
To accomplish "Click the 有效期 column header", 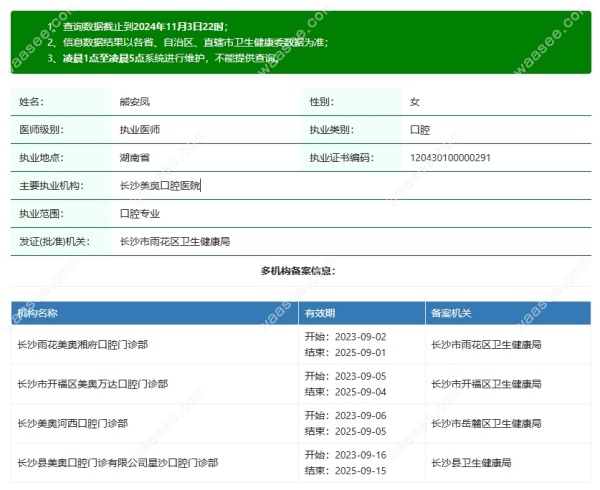I will (320, 313).
